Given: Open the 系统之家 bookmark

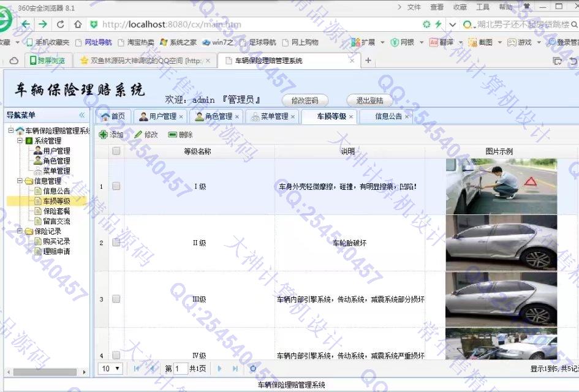Looking at the screenshot, I should pos(178,42).
